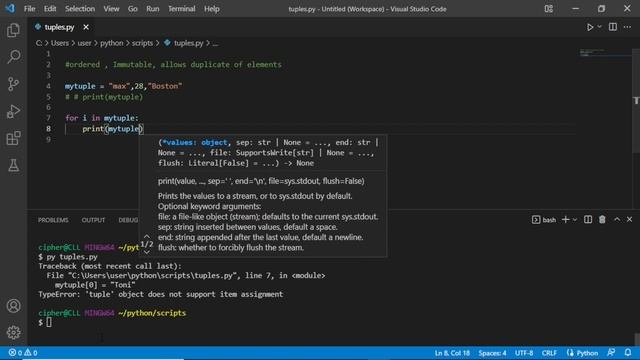Switch to the PROBLEMS panel tab
The image size is (640, 360).
point(53,220)
